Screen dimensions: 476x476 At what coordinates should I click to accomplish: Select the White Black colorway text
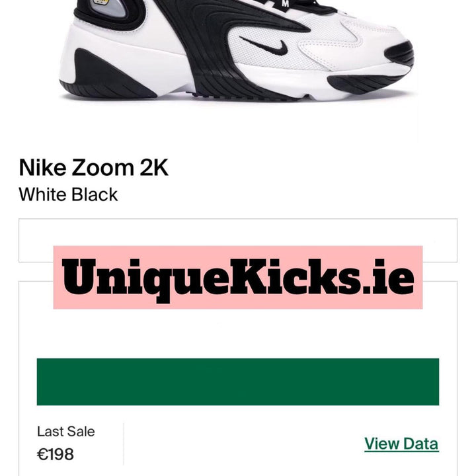coord(68,194)
